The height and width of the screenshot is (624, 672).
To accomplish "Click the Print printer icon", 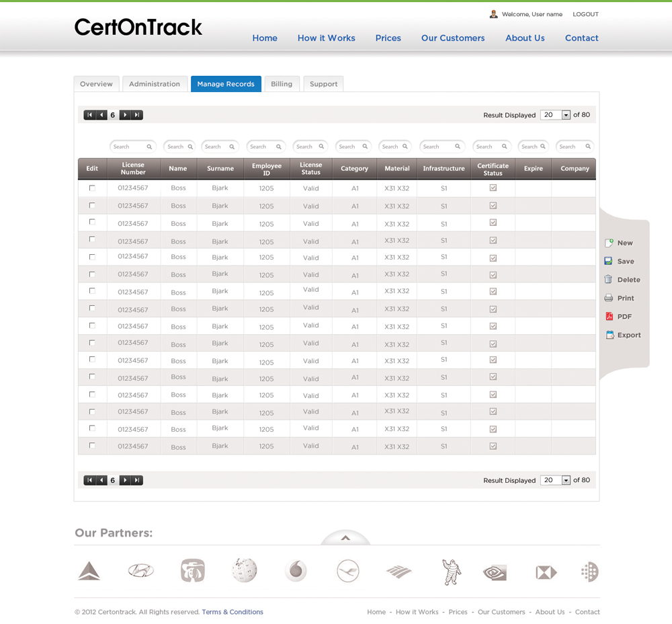I will coord(609,298).
